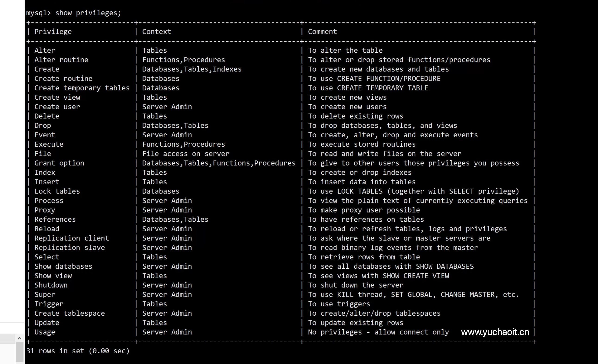Click the 'To make proxy user possible' comment

point(364,210)
